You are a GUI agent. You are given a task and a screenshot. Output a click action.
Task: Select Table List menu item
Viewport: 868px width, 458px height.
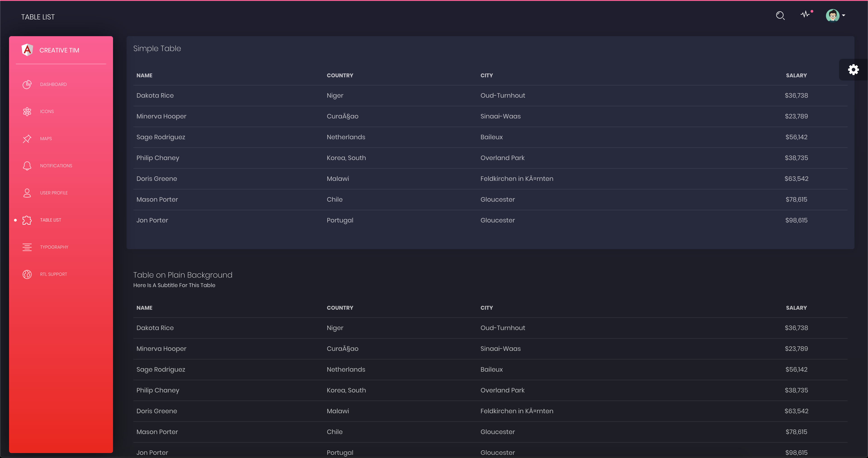[x=51, y=220]
